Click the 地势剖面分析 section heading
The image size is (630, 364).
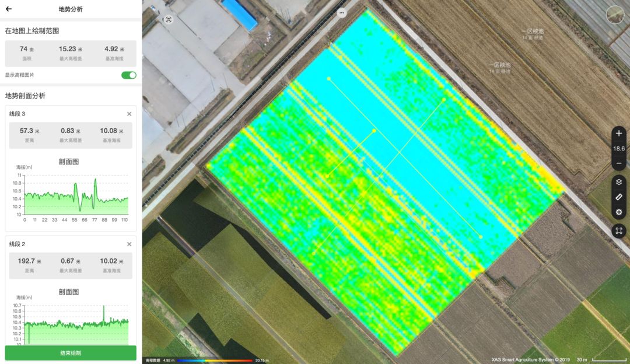[x=25, y=96]
